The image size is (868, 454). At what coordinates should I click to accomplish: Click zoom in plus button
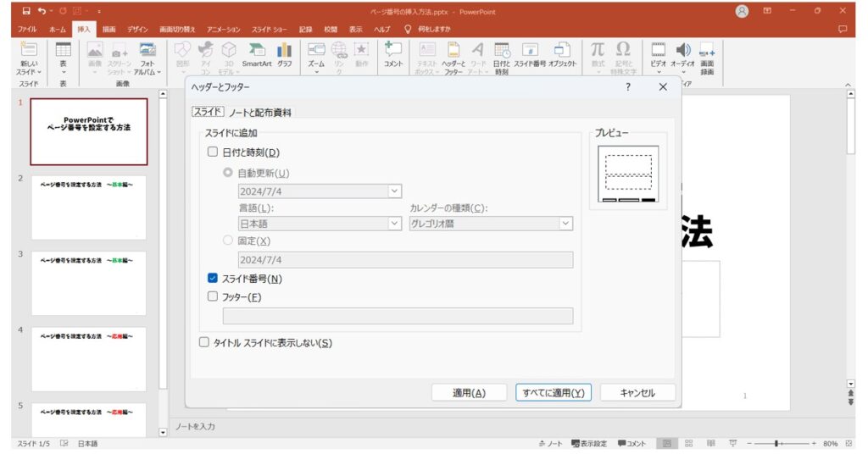(814, 444)
